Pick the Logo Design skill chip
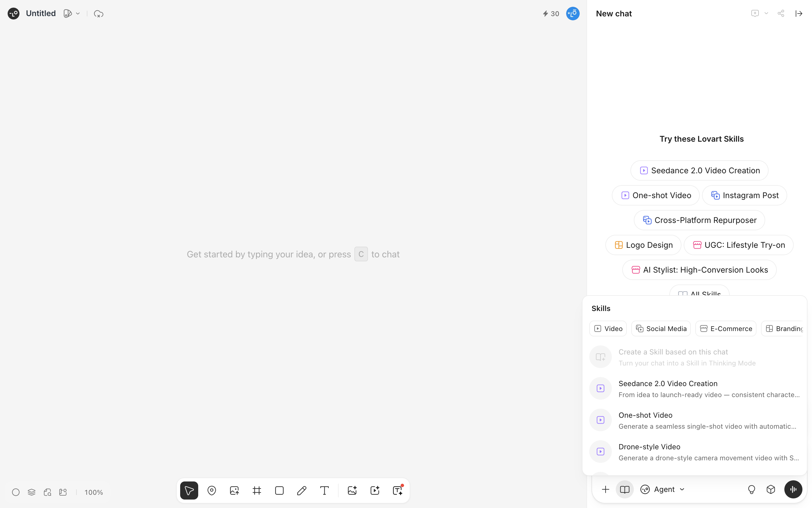This screenshot has width=812, height=508. click(643, 245)
